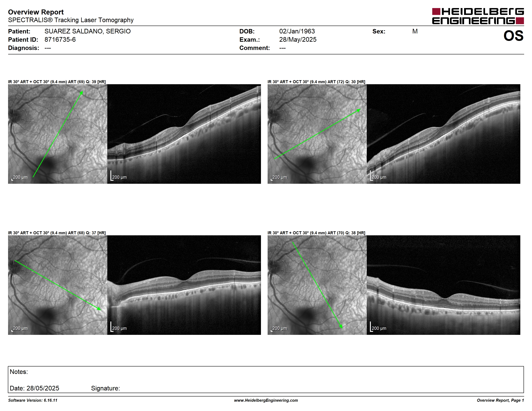Click 200 µm scale bar in ART (69) OCT scan

pyautogui.click(x=119, y=176)
